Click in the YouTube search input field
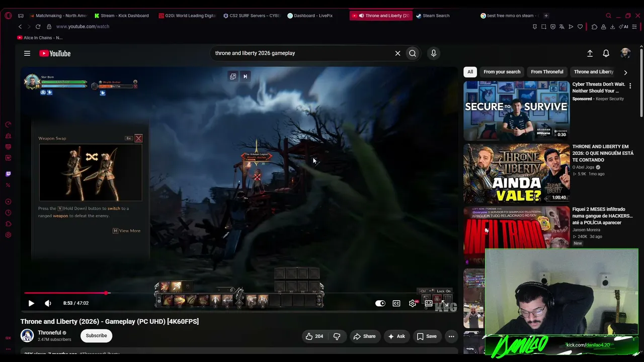Viewport: 644px width, 362px height. [302, 53]
